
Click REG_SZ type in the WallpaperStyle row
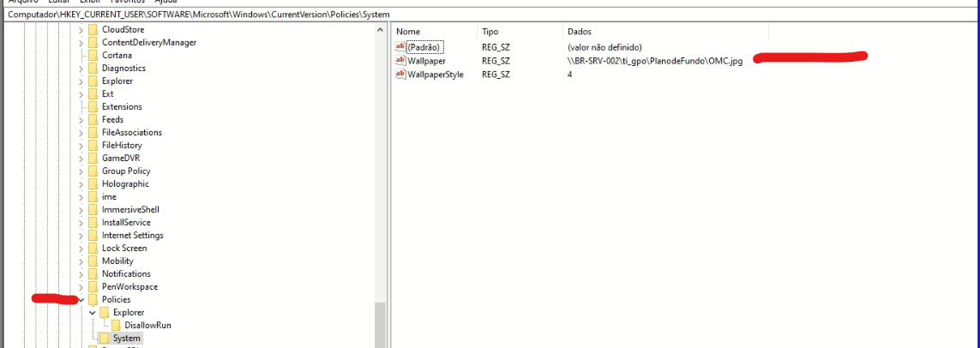496,74
